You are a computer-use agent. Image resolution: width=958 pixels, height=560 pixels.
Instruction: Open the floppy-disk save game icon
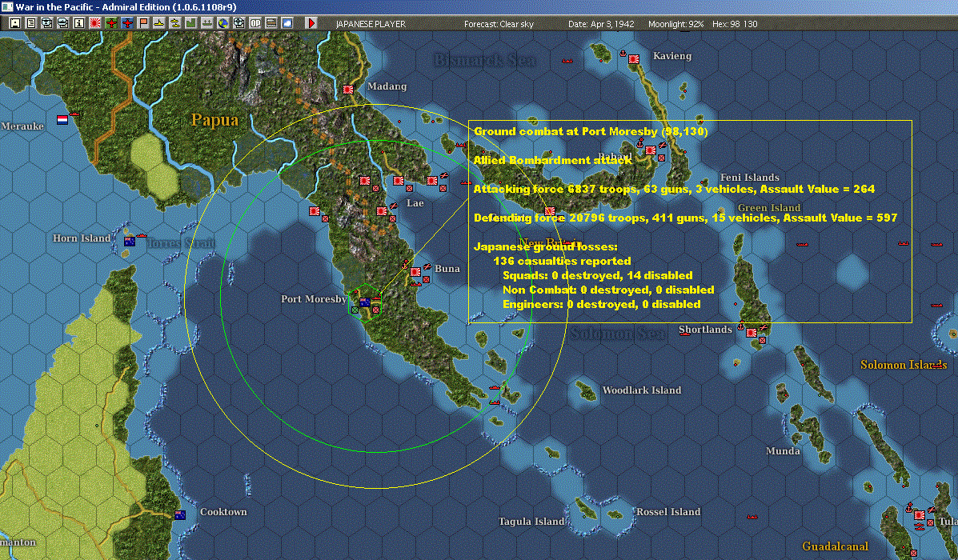click(x=15, y=23)
